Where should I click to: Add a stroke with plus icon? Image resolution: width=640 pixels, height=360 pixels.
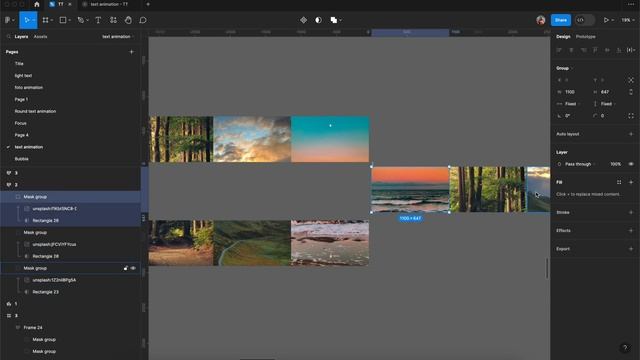tap(631, 212)
